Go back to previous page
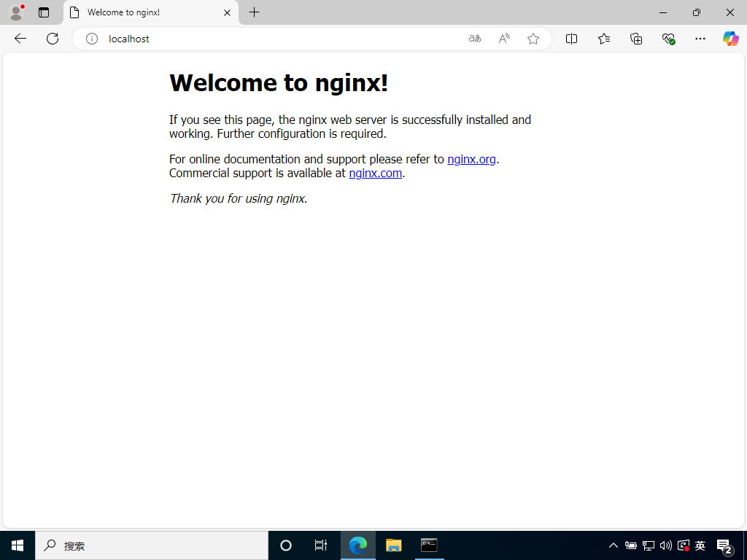This screenshot has width=747, height=560. pos(20,39)
